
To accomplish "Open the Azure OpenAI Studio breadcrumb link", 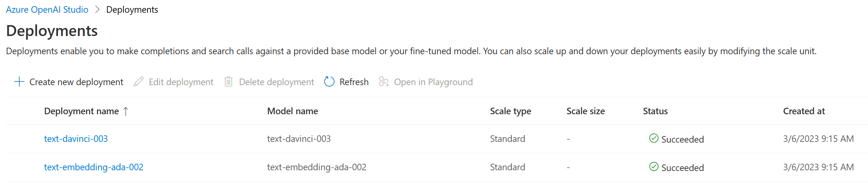I will pyautogui.click(x=47, y=9).
